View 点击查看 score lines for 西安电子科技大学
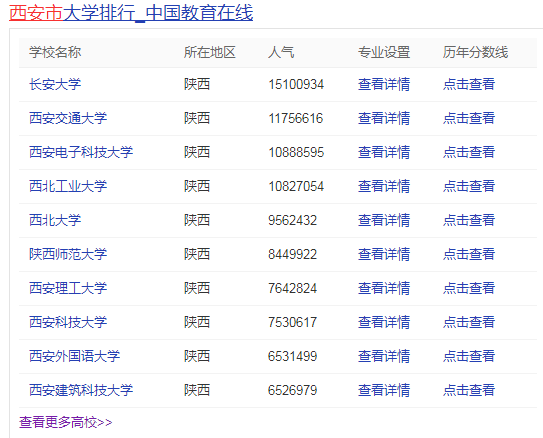This screenshot has width=543, height=438. tap(469, 152)
